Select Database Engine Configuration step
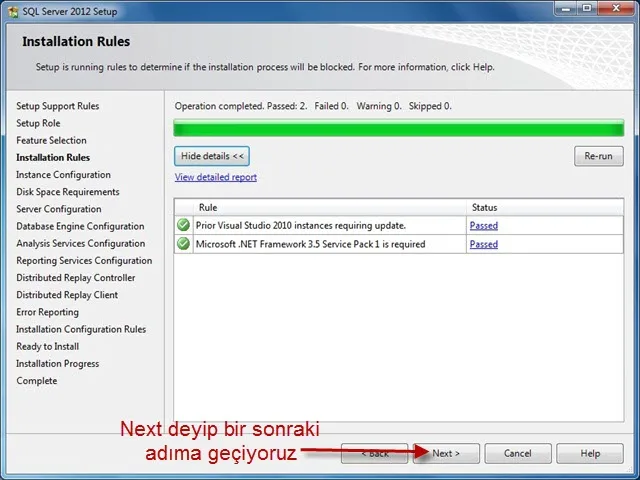 (80, 226)
